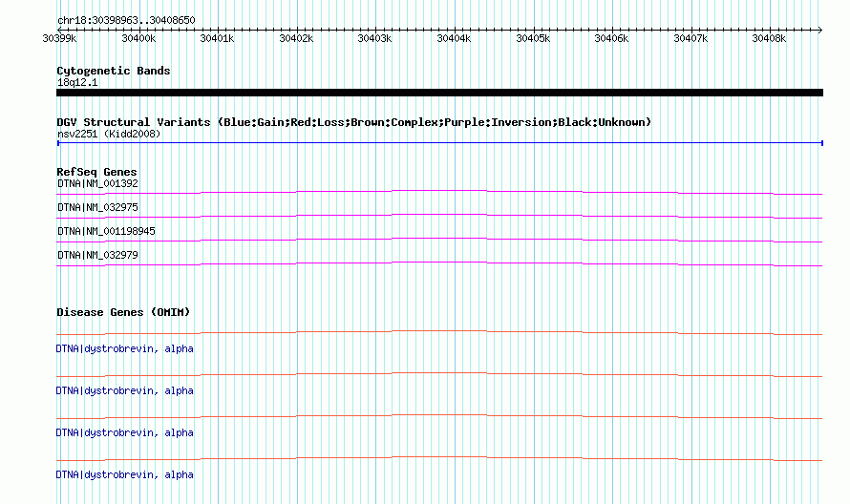Click the magenta line of transcript NM_032975
This screenshot has width=850, height=504.
(x=439, y=215)
